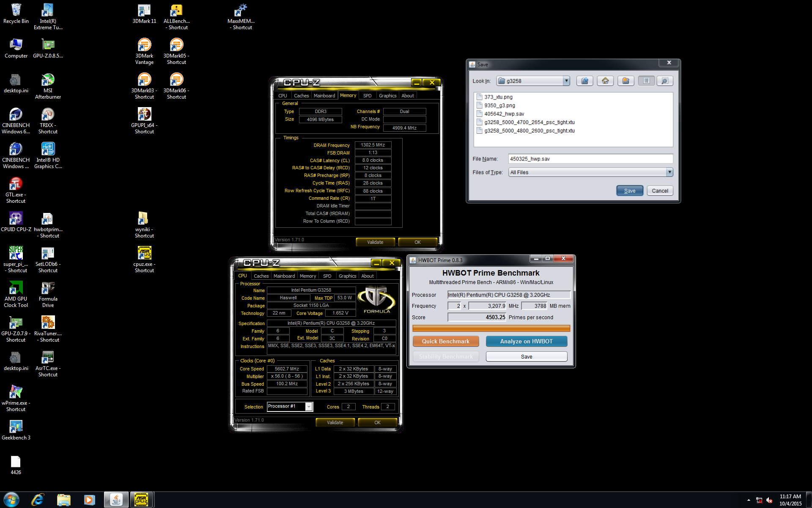The image size is (812, 508).
Task: Click Save button in Save dialog
Action: click(629, 191)
